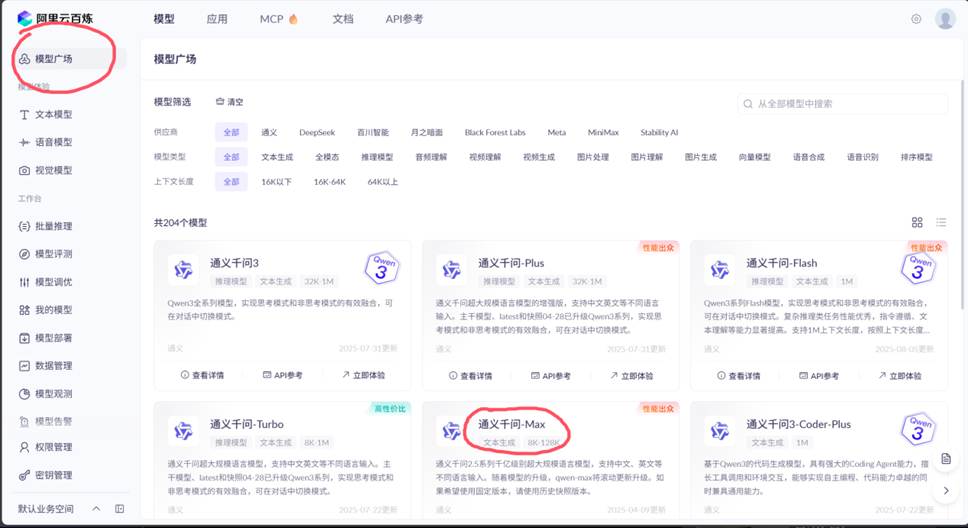Click the 阿里云百炼 logo
Viewport: 968px width, 528px height.
click(60, 19)
